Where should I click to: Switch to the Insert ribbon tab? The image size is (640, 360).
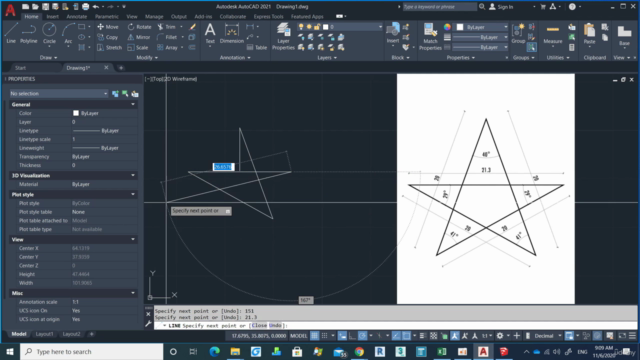pos(52,17)
